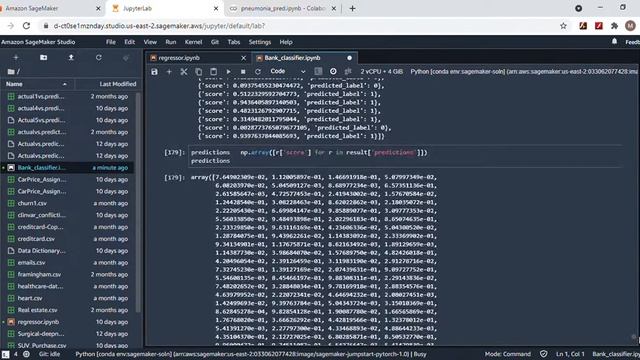Reload the page in the browser
Viewport: 640px width, 360px height.
(x=27, y=26)
